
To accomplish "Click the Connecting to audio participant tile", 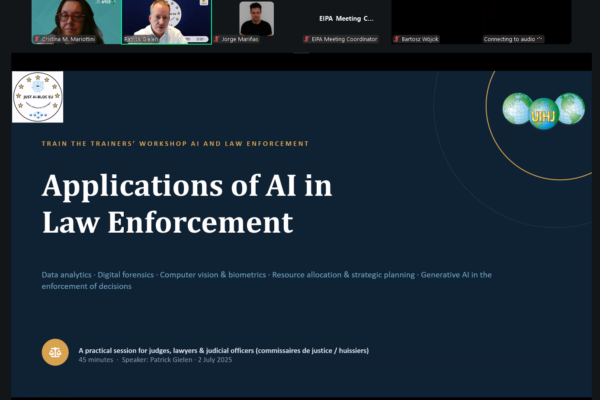I will pos(526,22).
